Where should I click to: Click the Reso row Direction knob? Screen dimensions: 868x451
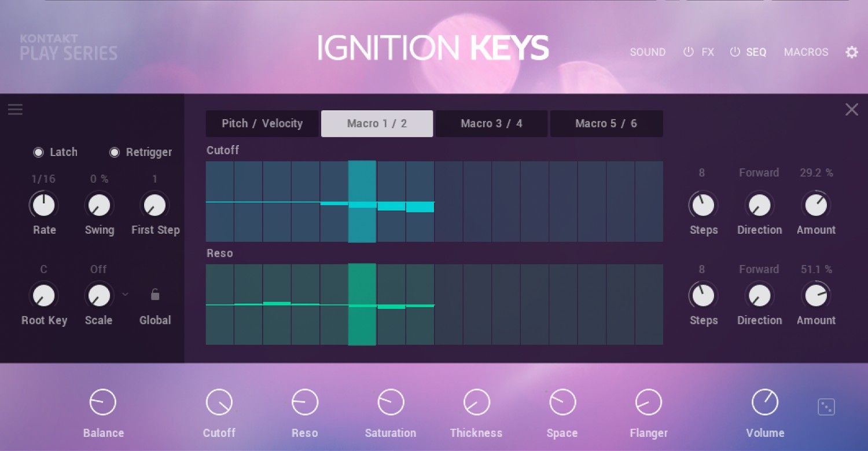pyautogui.click(x=759, y=296)
